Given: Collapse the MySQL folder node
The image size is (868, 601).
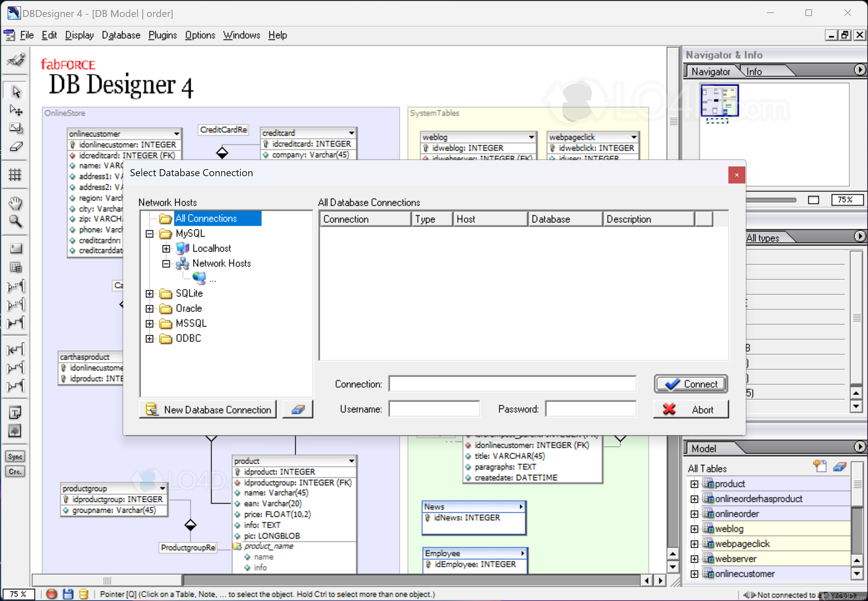Looking at the screenshot, I should (150, 234).
